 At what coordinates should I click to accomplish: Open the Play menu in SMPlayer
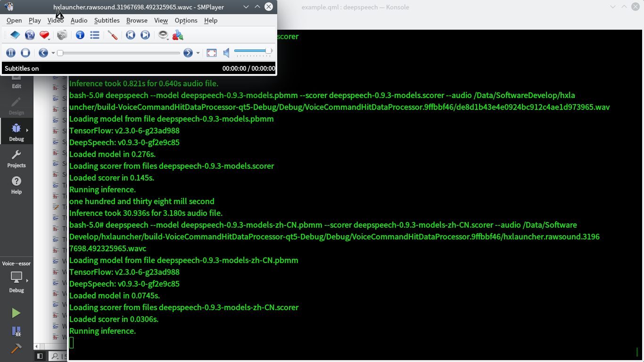[35, 20]
